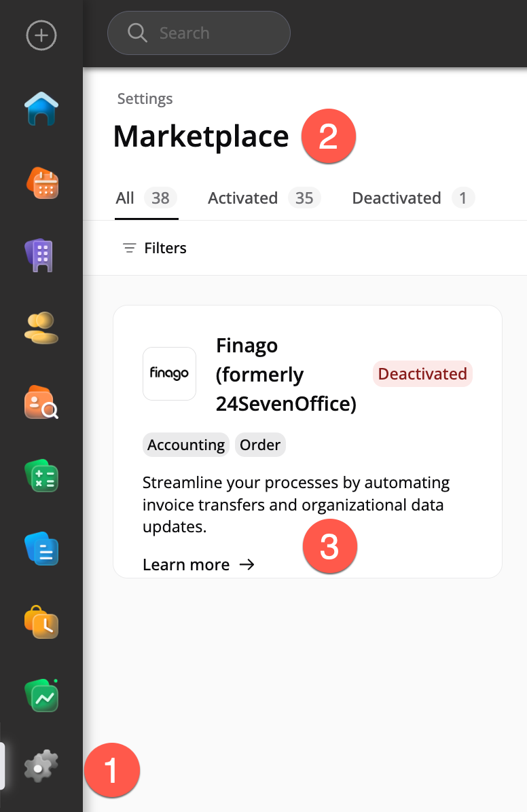This screenshot has height=812, width=527.
Task: Click the Finago logo thumbnail
Action: click(x=170, y=374)
